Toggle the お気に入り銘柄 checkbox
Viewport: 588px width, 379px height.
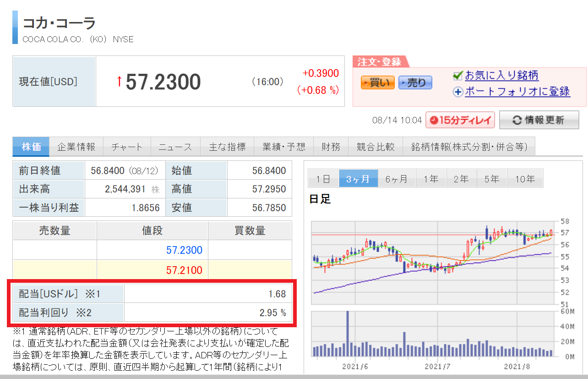click(458, 76)
